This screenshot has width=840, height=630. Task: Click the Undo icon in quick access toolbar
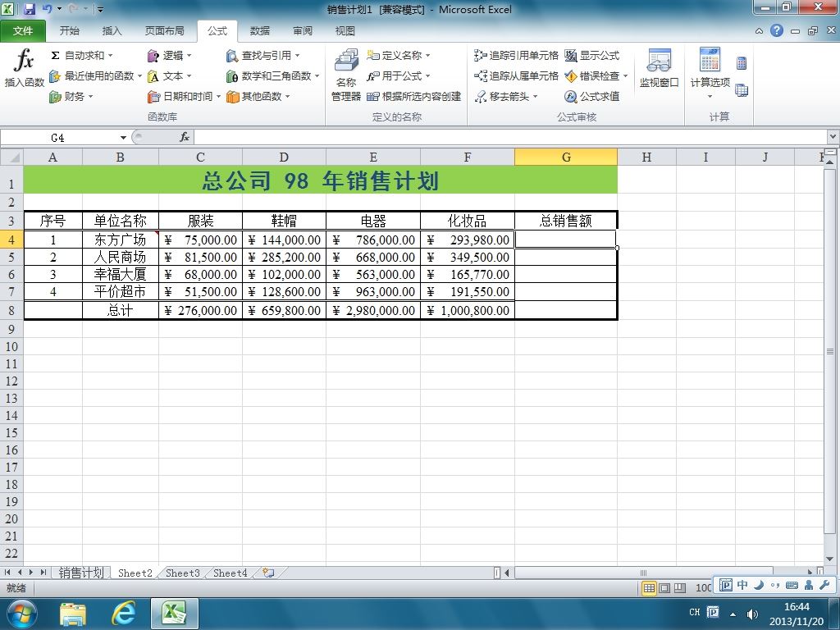(x=47, y=9)
